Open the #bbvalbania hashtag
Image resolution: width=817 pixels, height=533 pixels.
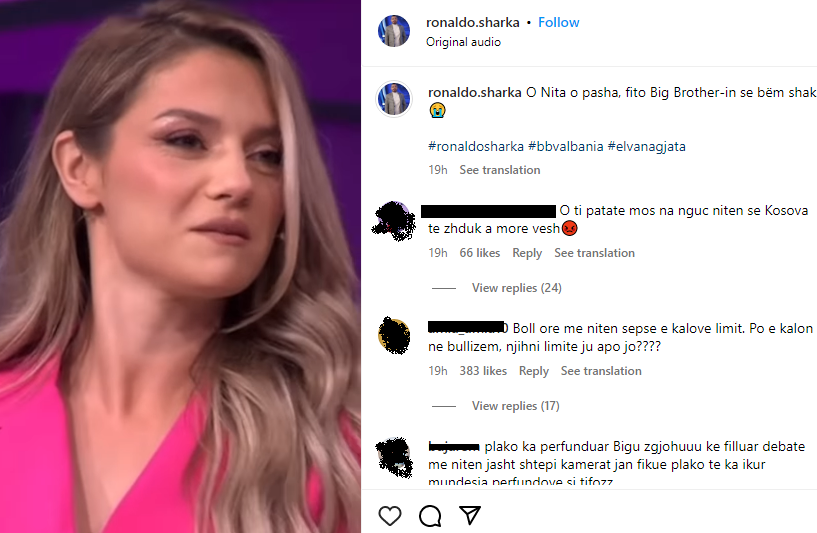coord(565,146)
